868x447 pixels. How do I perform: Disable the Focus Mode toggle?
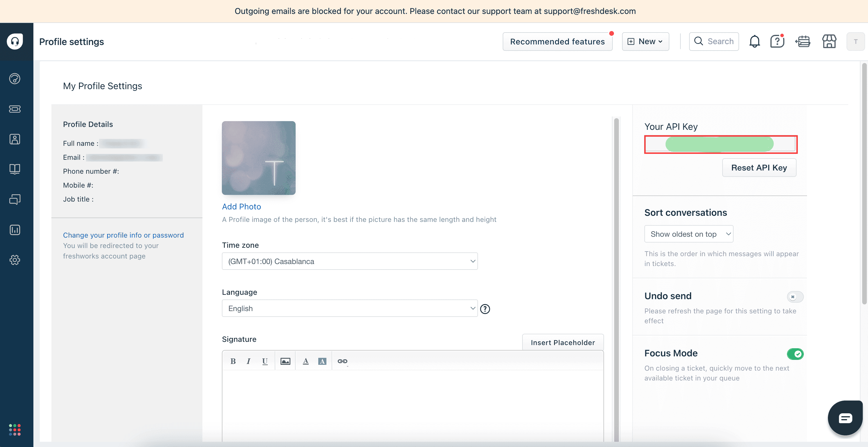[x=795, y=354]
